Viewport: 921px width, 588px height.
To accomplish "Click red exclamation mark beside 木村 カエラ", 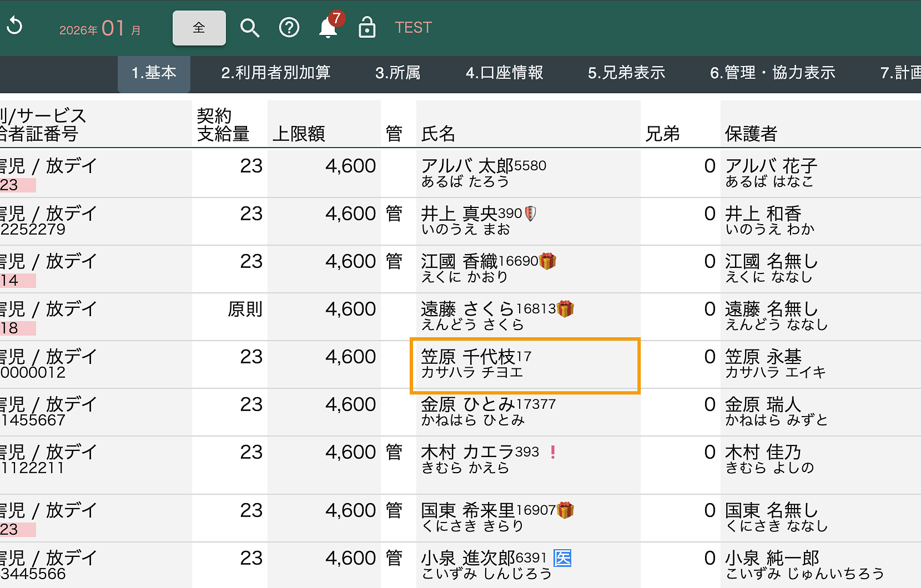I will point(553,452).
